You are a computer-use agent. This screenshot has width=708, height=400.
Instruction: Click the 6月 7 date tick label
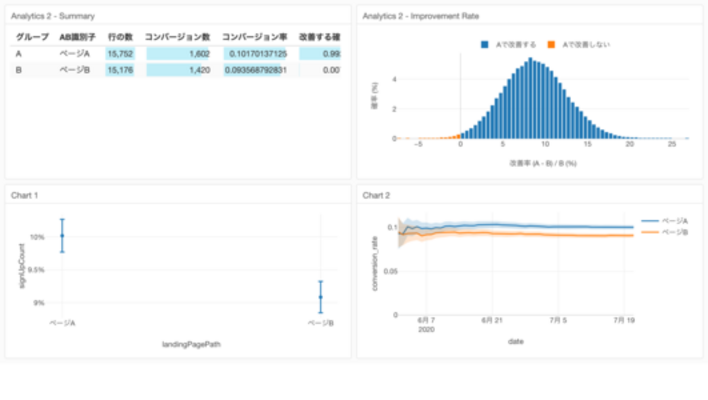[426, 320]
